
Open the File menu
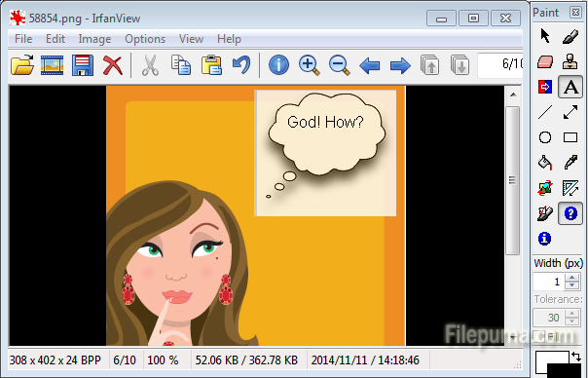click(x=23, y=39)
